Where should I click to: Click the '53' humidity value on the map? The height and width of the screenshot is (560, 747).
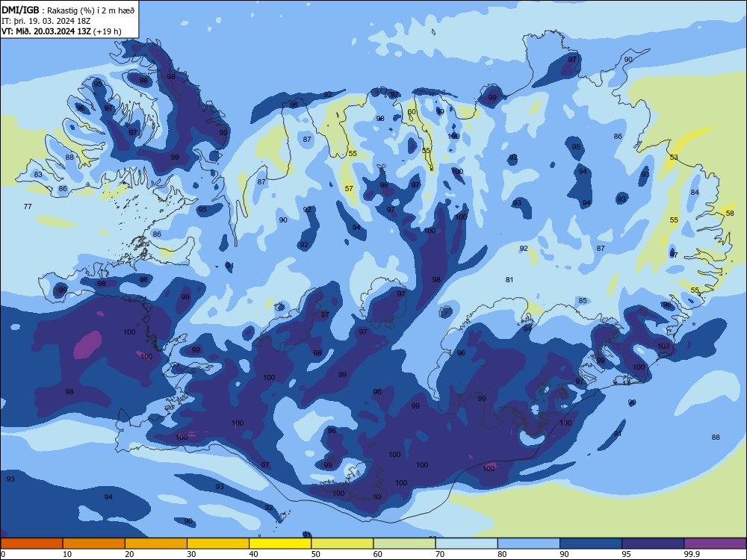pyautogui.click(x=674, y=157)
